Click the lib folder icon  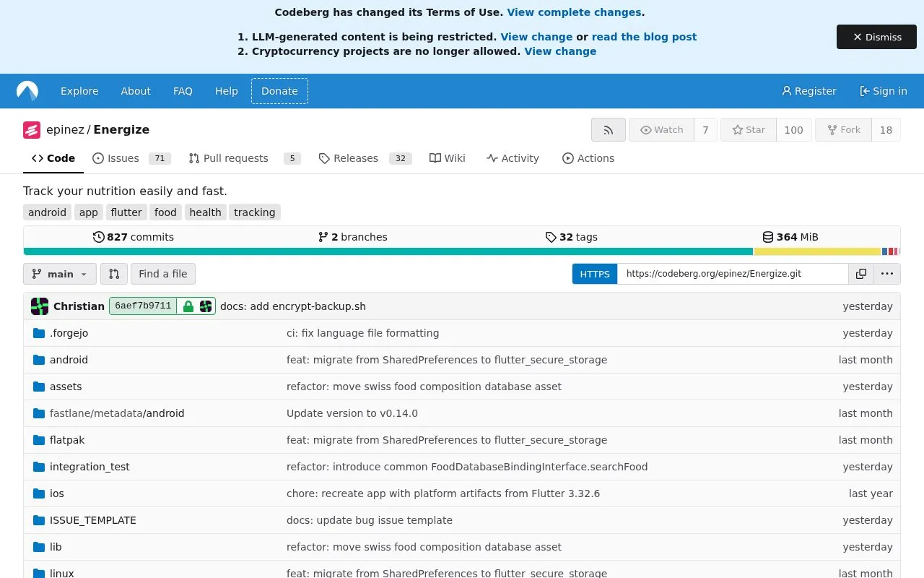click(39, 547)
